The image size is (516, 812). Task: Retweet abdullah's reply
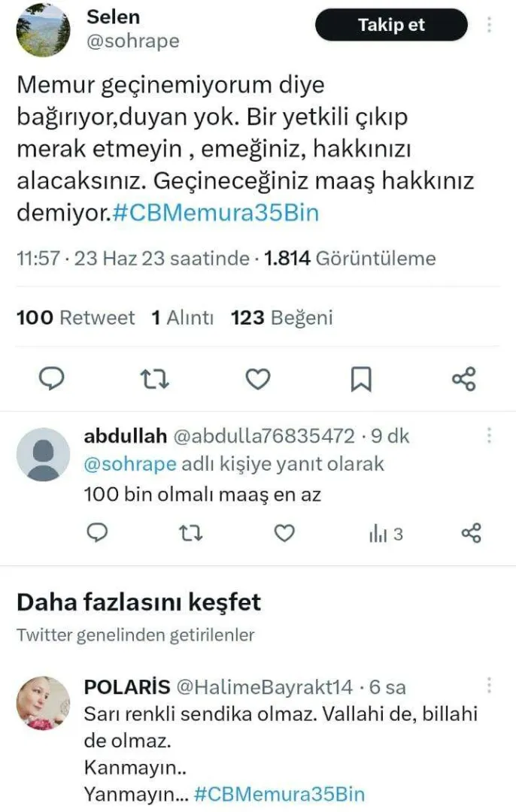click(x=189, y=533)
